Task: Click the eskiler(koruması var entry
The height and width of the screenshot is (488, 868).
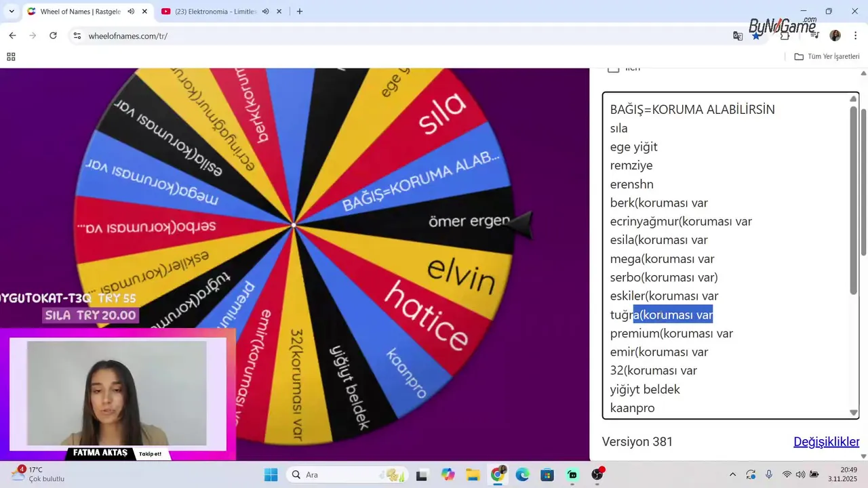Action: pos(664,296)
